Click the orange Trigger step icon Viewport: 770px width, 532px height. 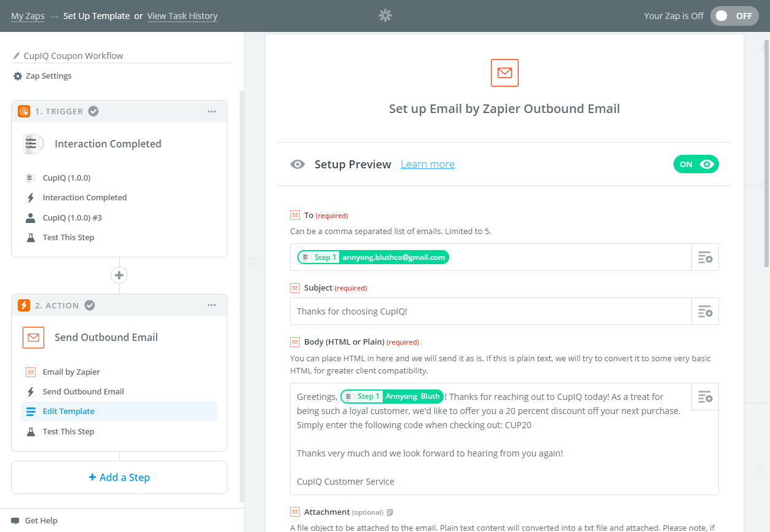(x=24, y=111)
